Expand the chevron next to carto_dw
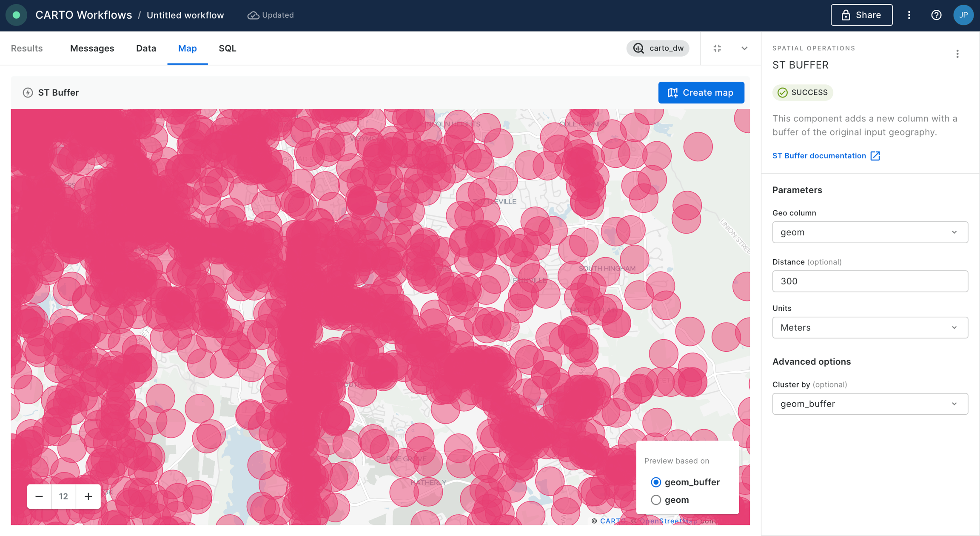The height and width of the screenshot is (536, 980). 744,49
